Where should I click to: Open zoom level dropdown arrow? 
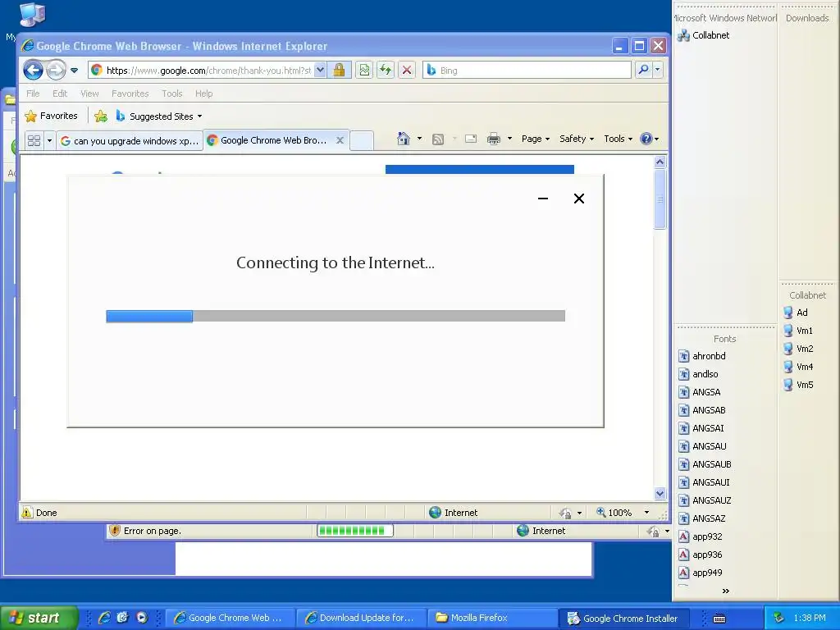(x=646, y=513)
